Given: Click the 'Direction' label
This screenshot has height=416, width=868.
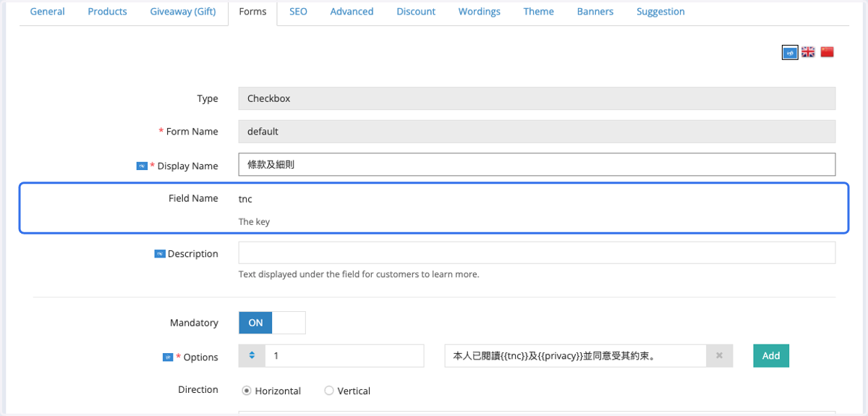Looking at the screenshot, I should click(x=198, y=389).
